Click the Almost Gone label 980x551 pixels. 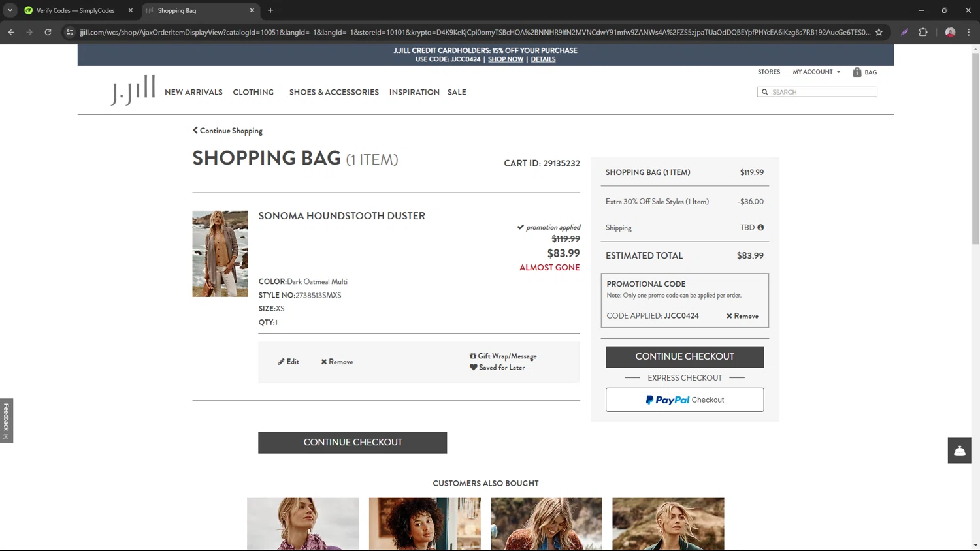pyautogui.click(x=549, y=268)
